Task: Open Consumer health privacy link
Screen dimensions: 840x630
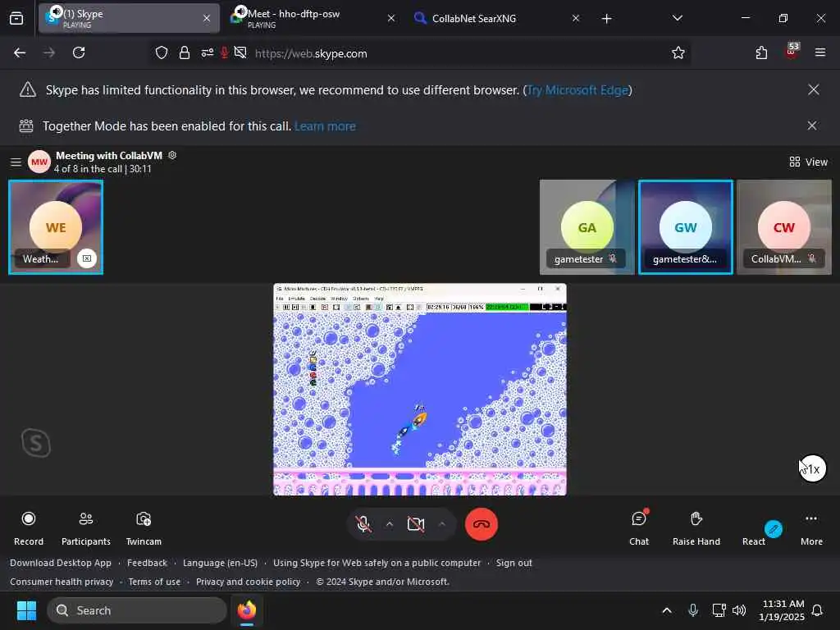Action: pos(62,582)
